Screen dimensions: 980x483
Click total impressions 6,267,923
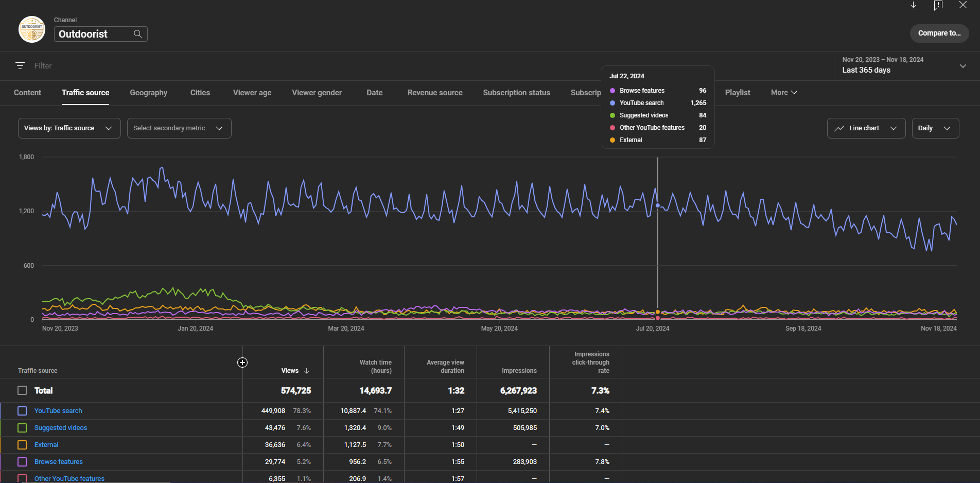(x=519, y=391)
